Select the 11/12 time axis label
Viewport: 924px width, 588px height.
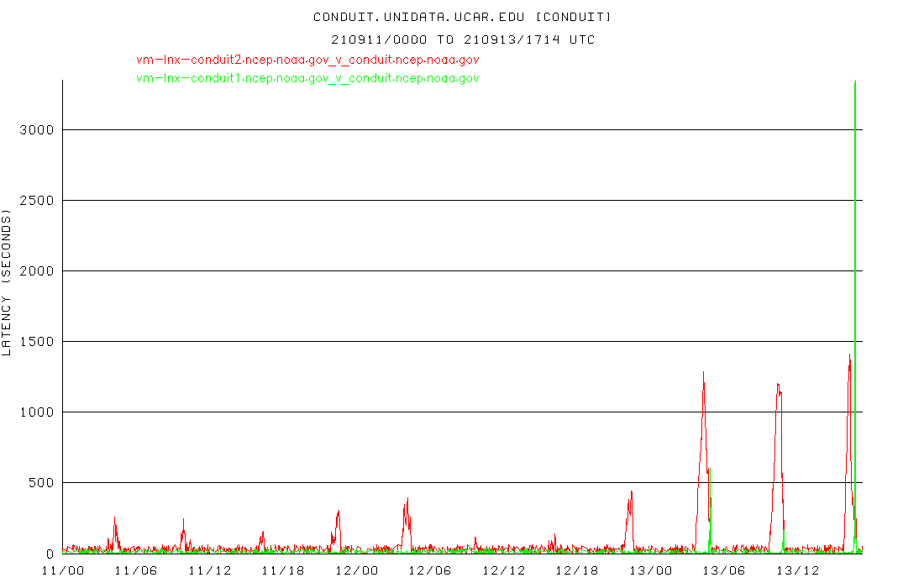pos(210,570)
